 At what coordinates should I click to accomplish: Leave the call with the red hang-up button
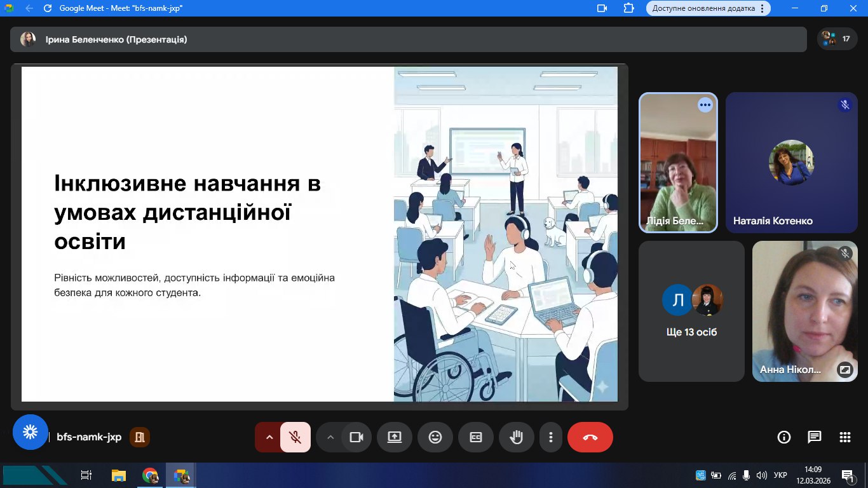click(x=590, y=437)
